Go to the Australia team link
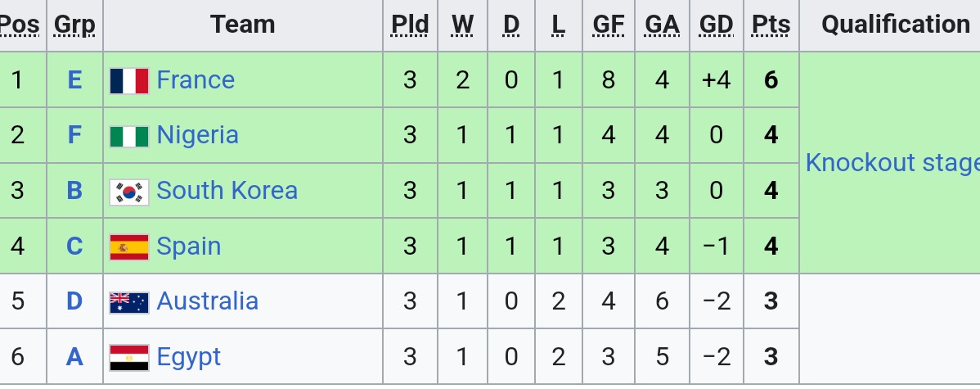 [x=207, y=301]
